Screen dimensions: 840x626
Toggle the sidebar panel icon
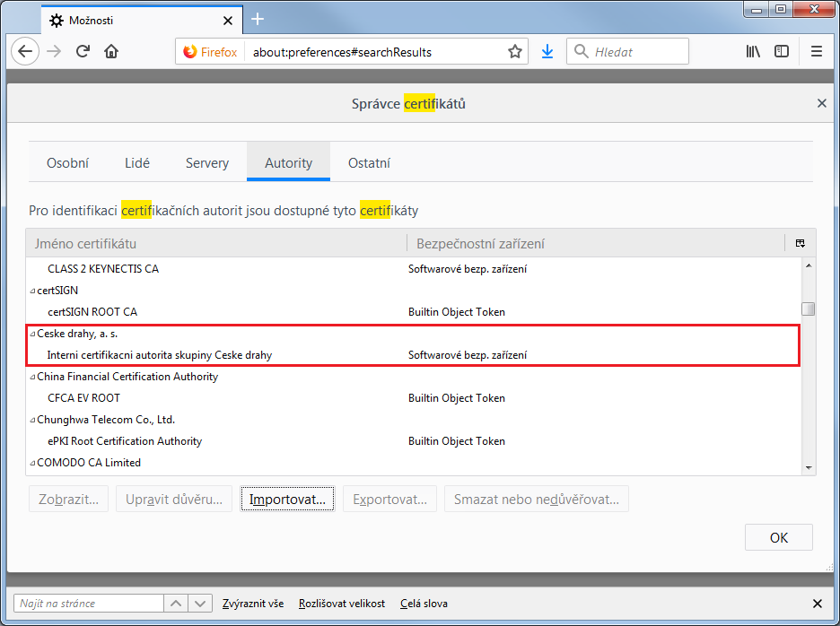782,51
